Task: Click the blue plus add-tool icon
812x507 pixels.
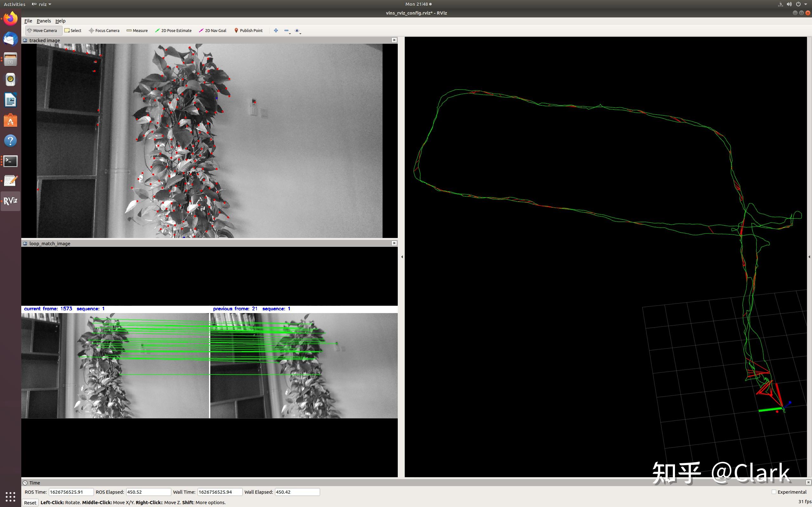Action: [x=276, y=30]
